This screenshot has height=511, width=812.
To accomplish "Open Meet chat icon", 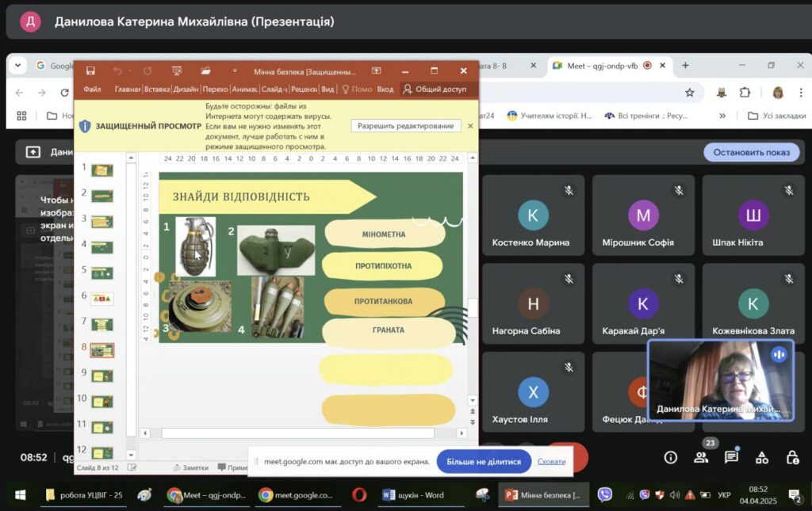I will point(731,457).
